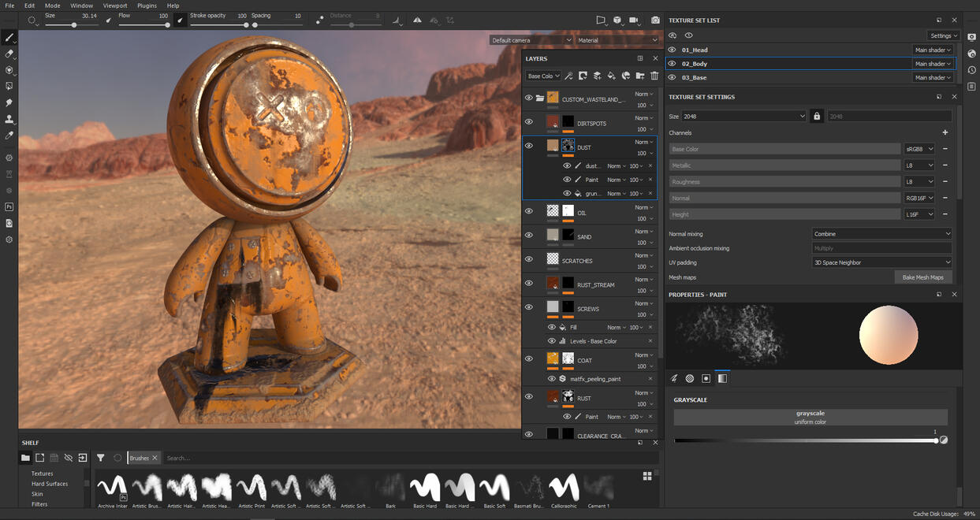Select the Eraser tool in left toolbar

[x=9, y=54]
